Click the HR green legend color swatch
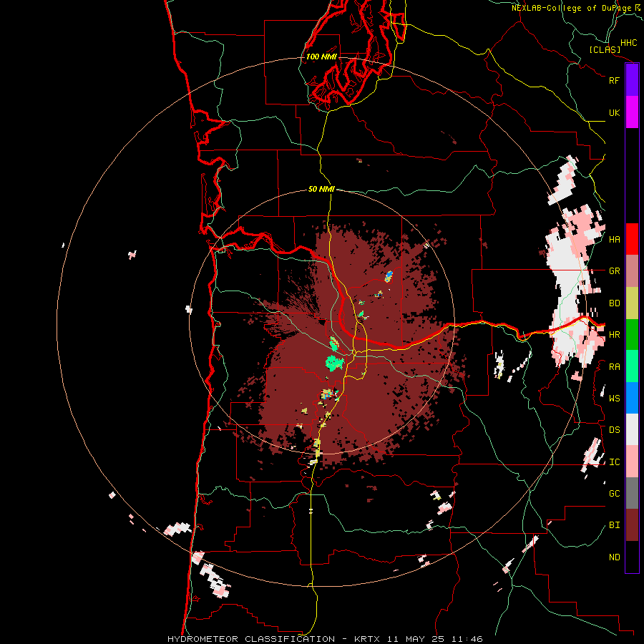This screenshot has height=644, width=644. (632, 335)
